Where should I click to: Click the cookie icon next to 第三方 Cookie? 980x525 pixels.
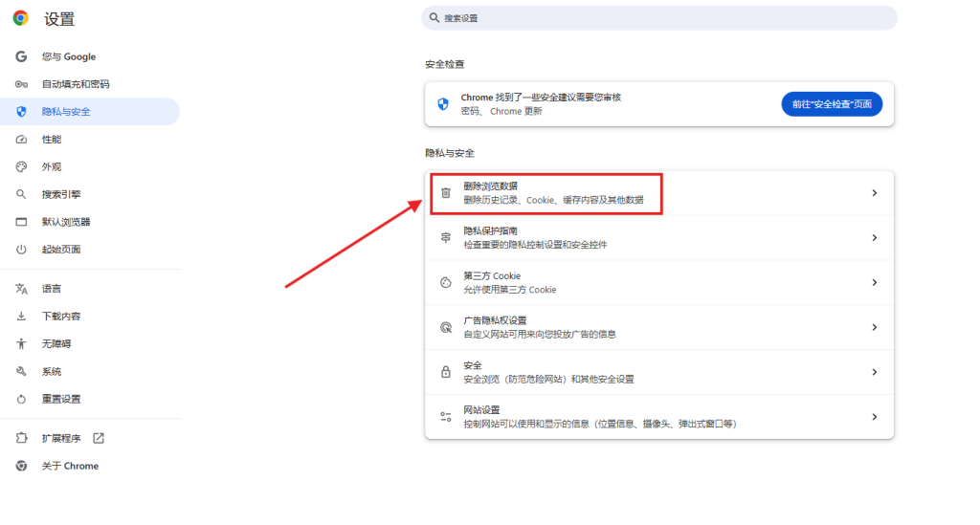pyautogui.click(x=445, y=282)
